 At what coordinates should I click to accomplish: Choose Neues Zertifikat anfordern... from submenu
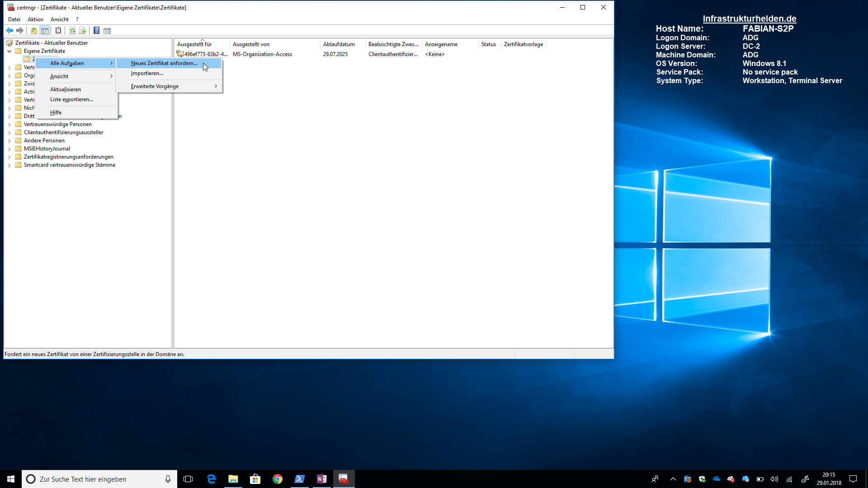pos(169,63)
